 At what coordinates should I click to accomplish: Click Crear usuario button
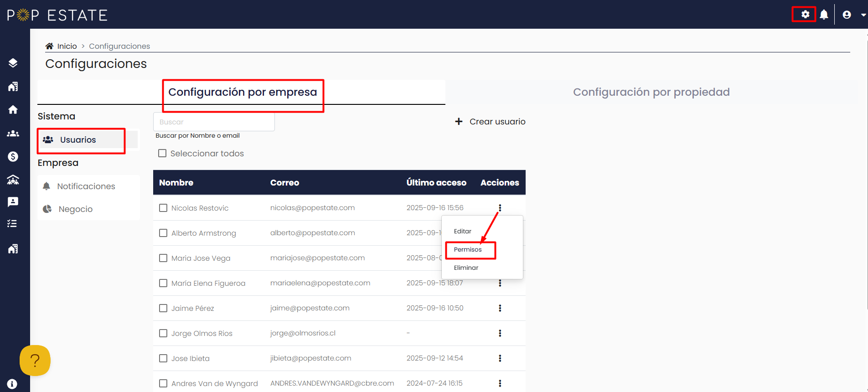(x=491, y=122)
